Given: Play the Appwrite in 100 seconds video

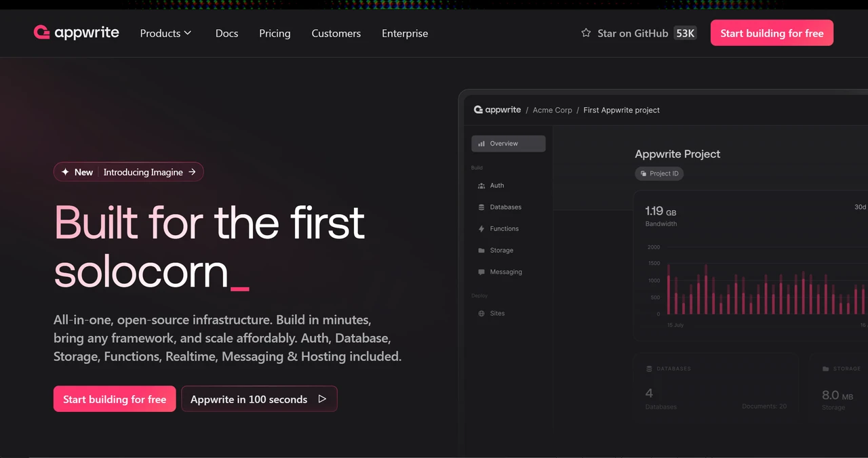Looking at the screenshot, I should click(259, 399).
